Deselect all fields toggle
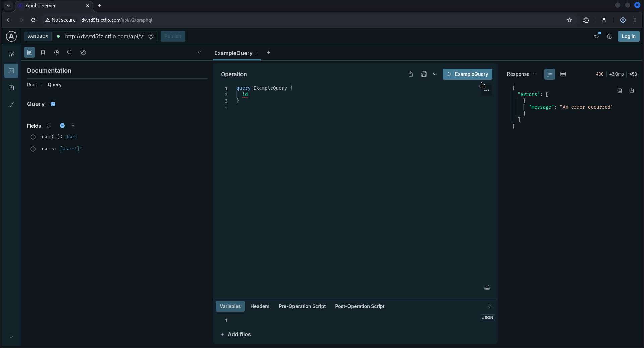This screenshot has width=644, height=348. pyautogui.click(x=62, y=126)
